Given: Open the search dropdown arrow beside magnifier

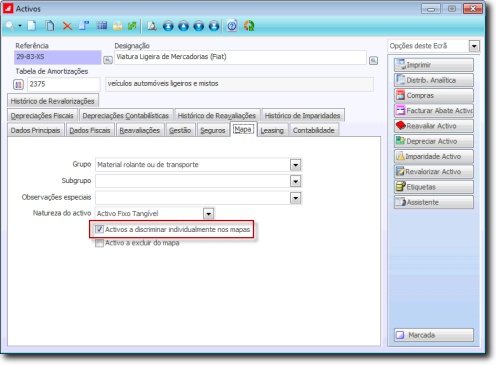Looking at the screenshot, I should 20,26.
